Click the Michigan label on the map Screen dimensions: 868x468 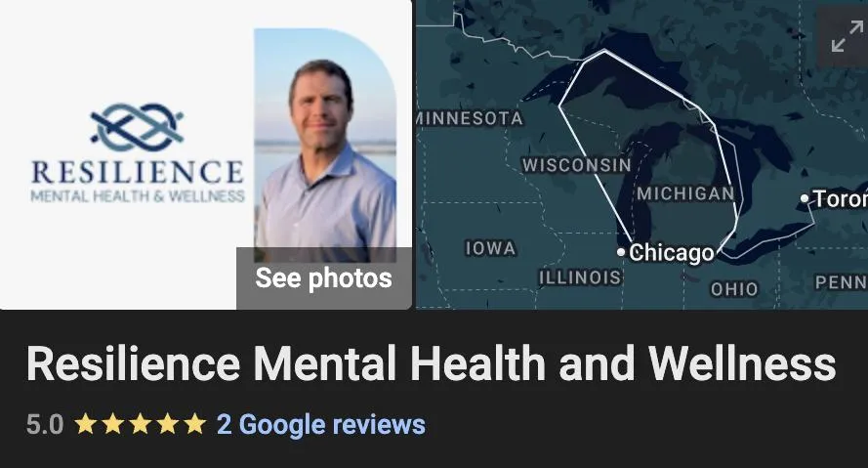pos(685,193)
